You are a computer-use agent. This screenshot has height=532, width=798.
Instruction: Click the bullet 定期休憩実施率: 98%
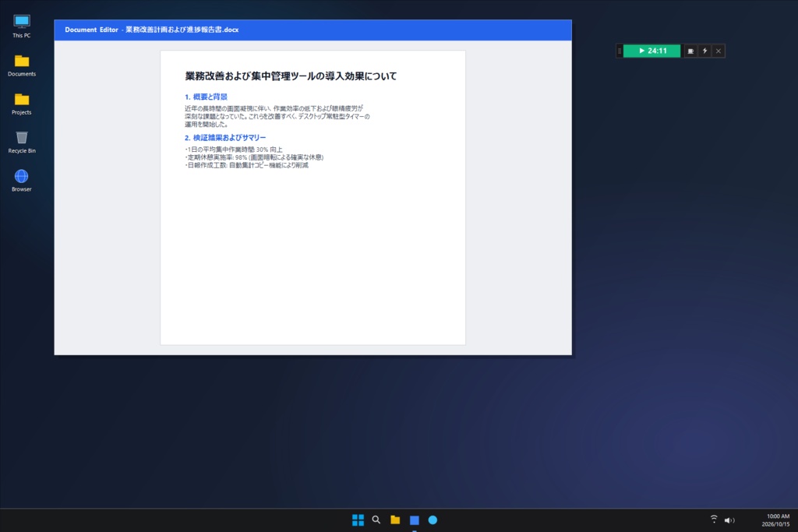pyautogui.click(x=254, y=157)
